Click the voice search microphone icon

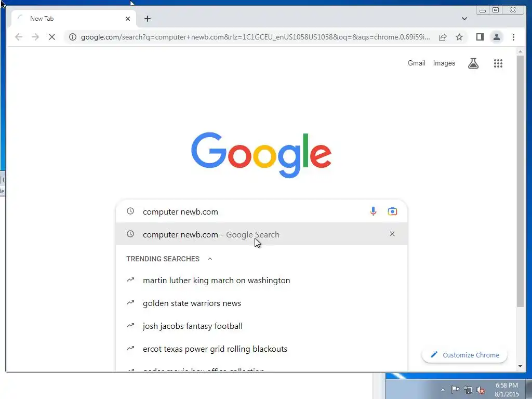(x=373, y=211)
